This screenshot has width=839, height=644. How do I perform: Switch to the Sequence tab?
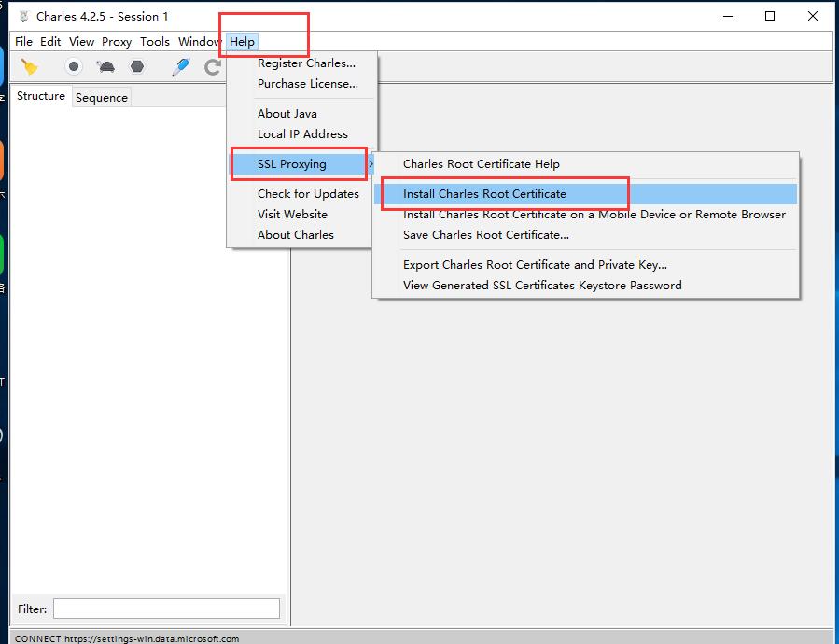click(x=102, y=97)
